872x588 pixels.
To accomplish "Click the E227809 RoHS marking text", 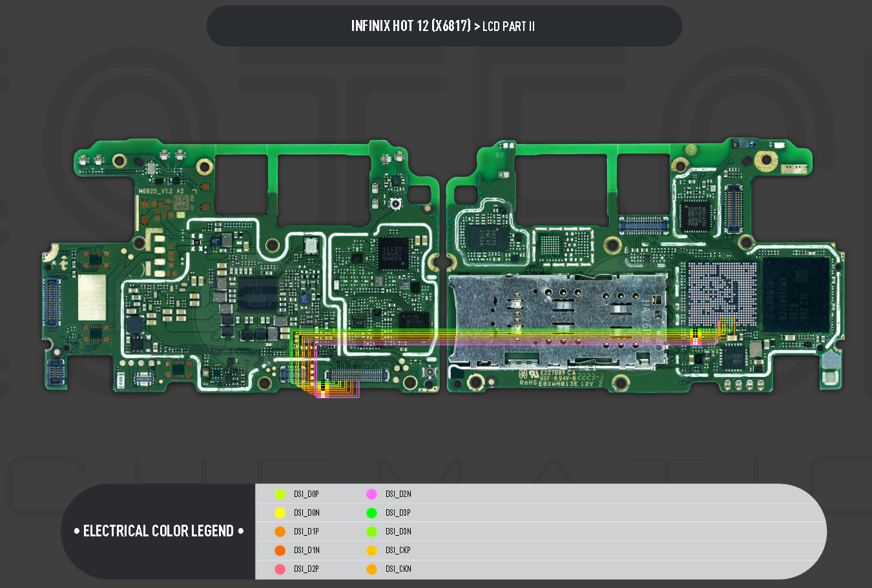I will [x=561, y=378].
